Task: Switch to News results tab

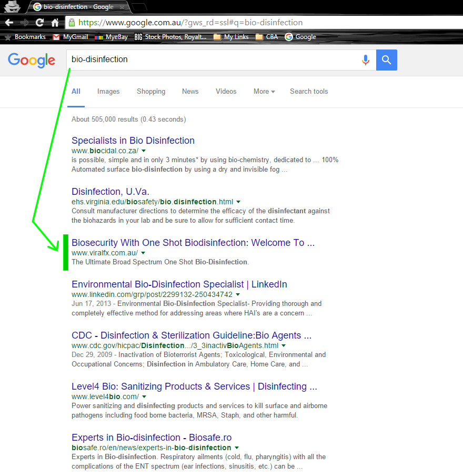Action: 190,92
